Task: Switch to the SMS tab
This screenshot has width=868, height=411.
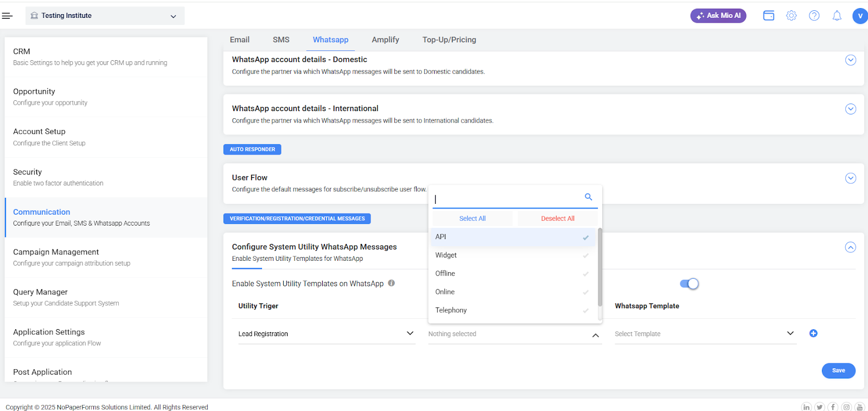Action: (x=281, y=40)
